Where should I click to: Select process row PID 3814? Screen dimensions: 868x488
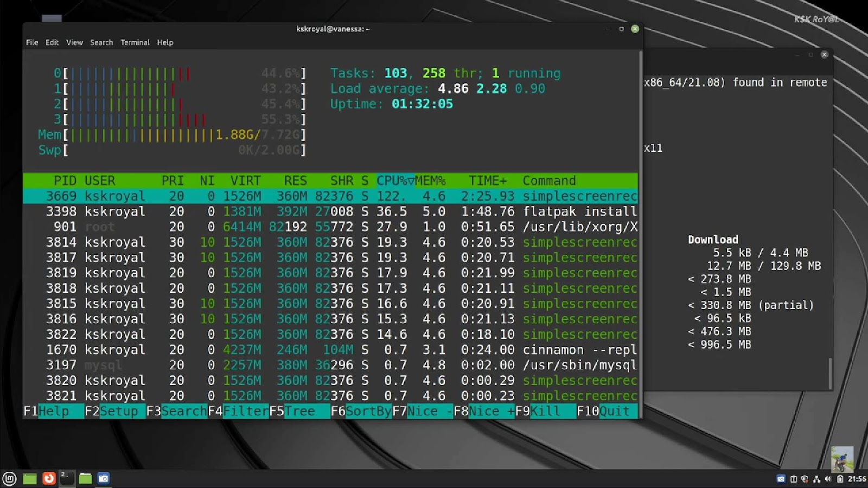(330, 242)
